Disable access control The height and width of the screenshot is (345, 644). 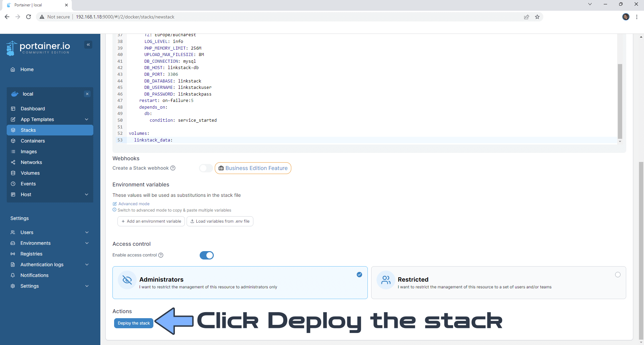tap(206, 255)
